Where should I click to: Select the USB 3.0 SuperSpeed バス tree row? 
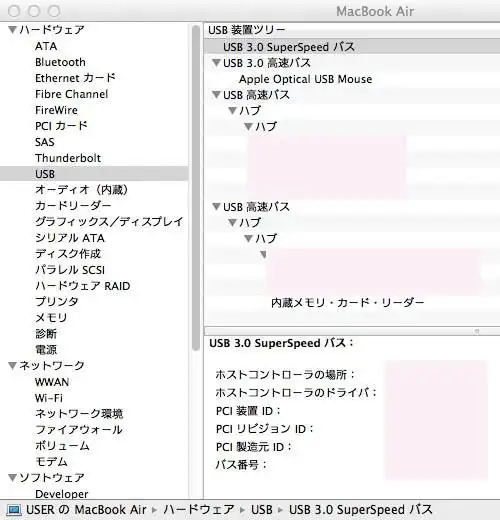[352, 47]
